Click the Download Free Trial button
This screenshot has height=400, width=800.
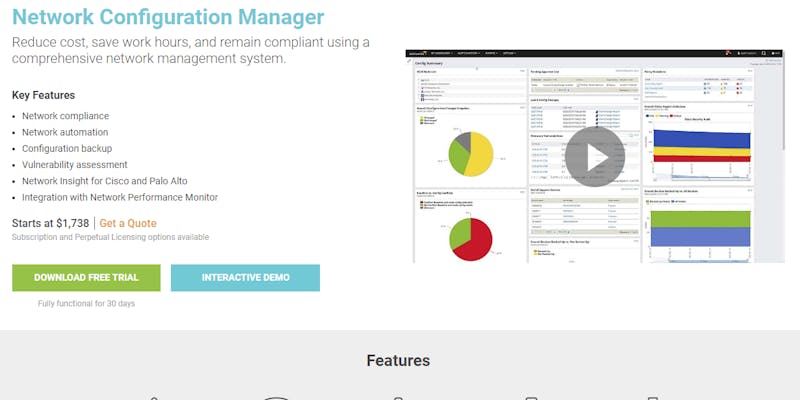(x=86, y=278)
